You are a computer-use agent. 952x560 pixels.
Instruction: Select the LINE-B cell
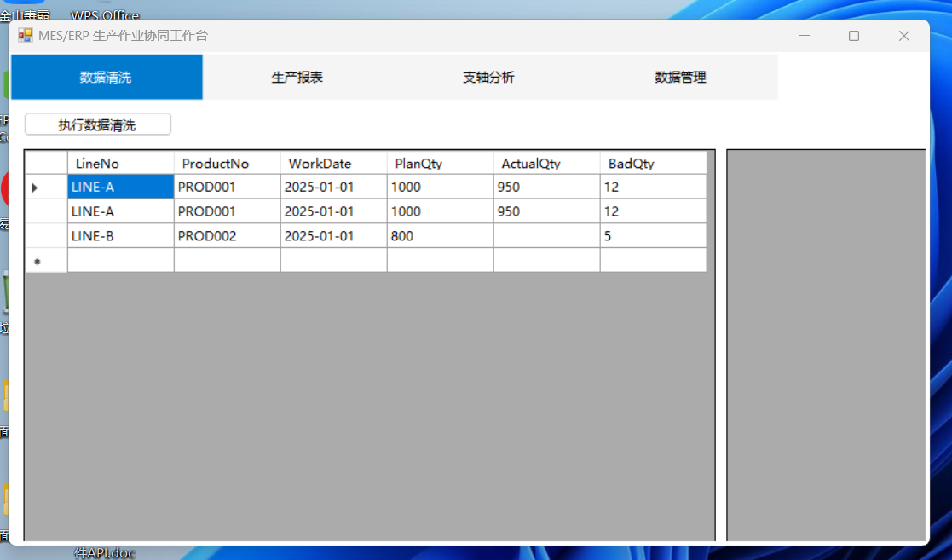121,235
